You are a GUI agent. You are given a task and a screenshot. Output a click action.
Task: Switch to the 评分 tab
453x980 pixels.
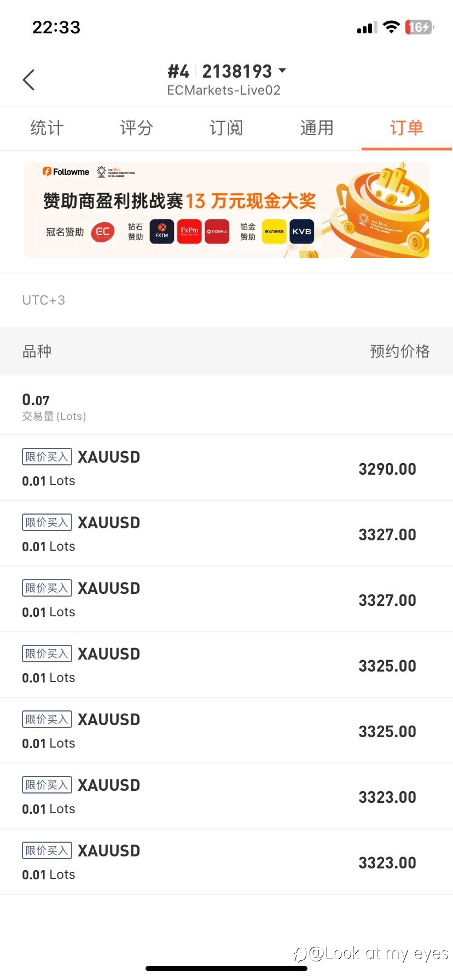click(x=136, y=128)
